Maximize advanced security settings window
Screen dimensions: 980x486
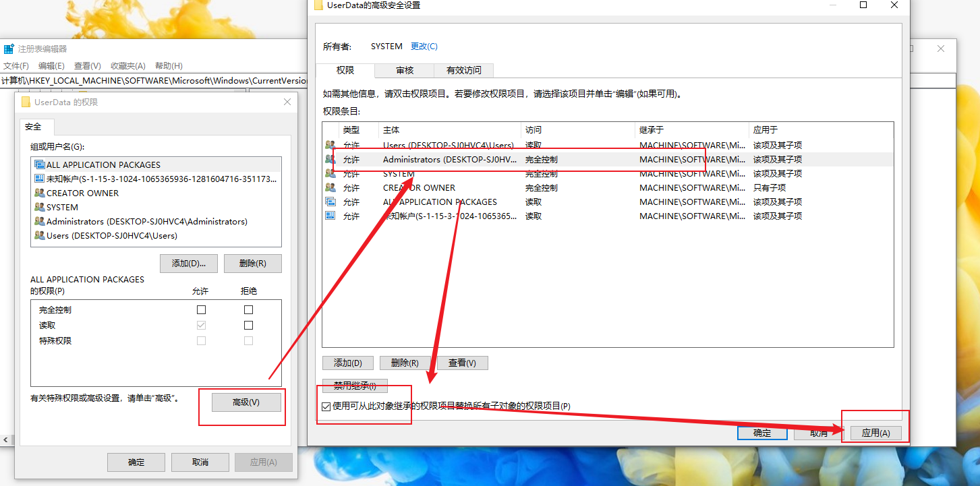point(863,5)
